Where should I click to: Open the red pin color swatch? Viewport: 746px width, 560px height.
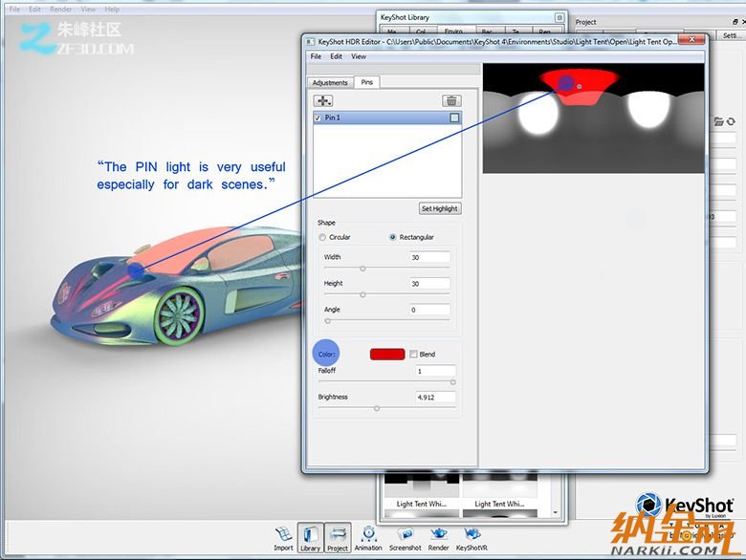click(387, 355)
